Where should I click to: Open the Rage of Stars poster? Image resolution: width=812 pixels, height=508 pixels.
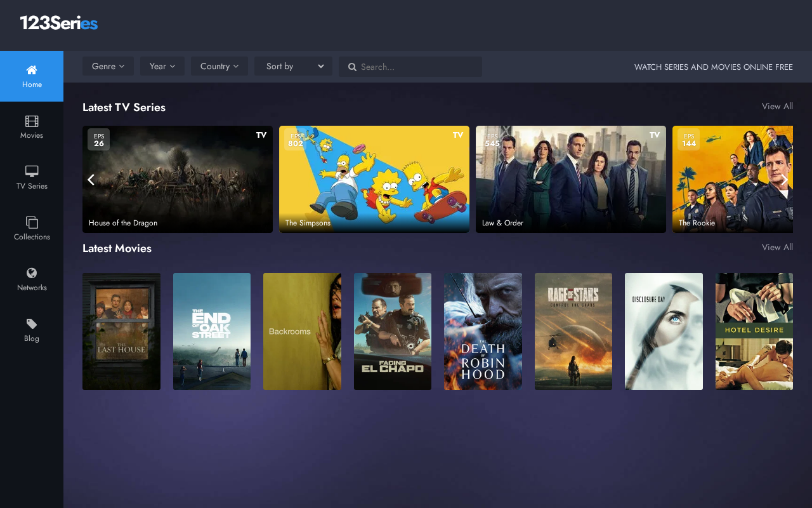[x=573, y=331]
